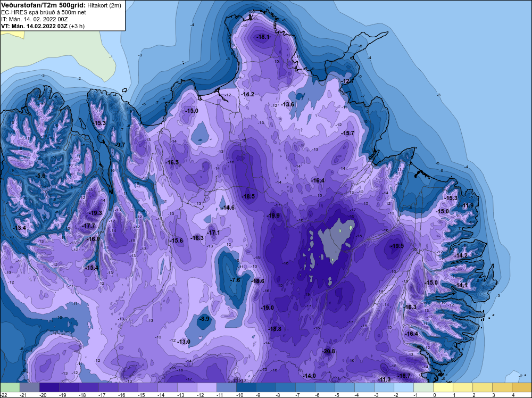Click the legend swatch labeled -14
Screen dimensions: 532x398
tap(167, 387)
